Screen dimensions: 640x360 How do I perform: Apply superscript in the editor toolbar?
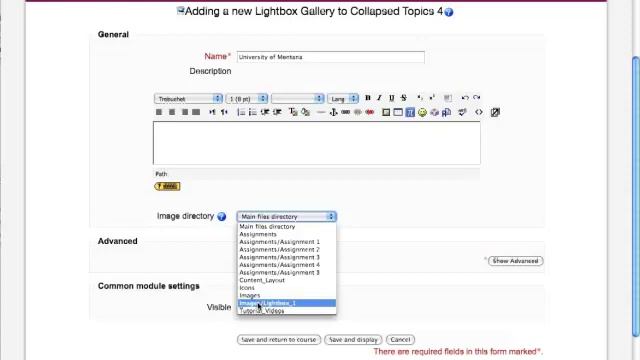432,98
